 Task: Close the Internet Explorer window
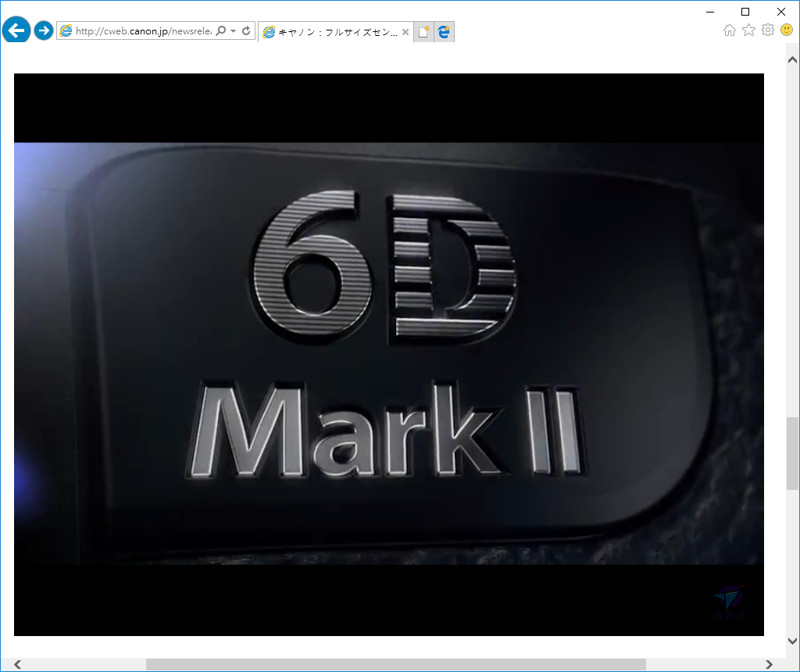click(x=781, y=12)
